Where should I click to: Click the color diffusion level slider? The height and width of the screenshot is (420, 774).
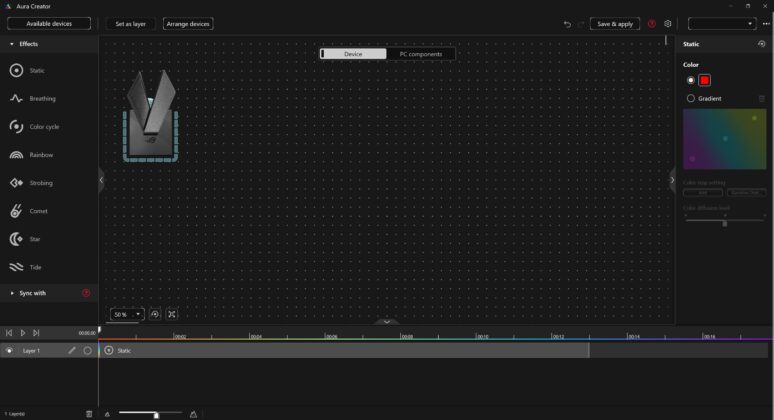[725, 222]
